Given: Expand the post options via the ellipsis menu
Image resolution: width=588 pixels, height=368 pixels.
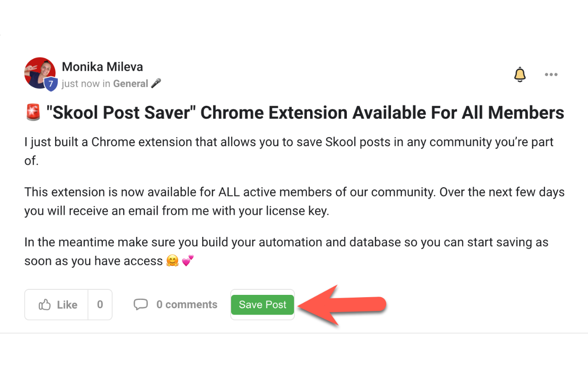Looking at the screenshot, I should [x=551, y=74].
